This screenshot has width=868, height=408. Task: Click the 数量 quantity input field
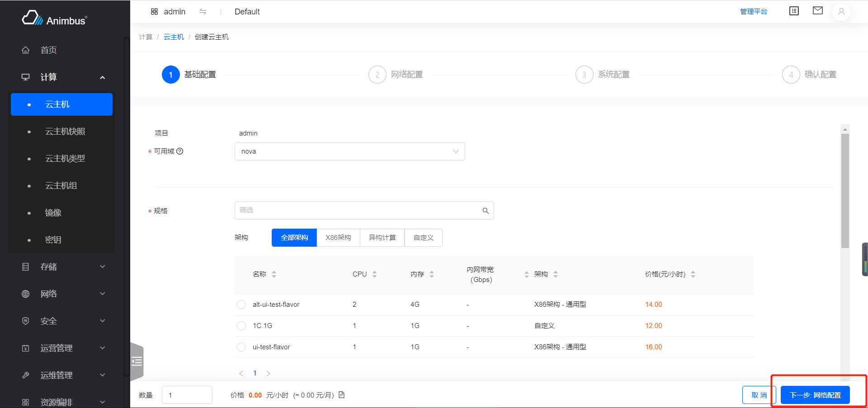(x=187, y=395)
